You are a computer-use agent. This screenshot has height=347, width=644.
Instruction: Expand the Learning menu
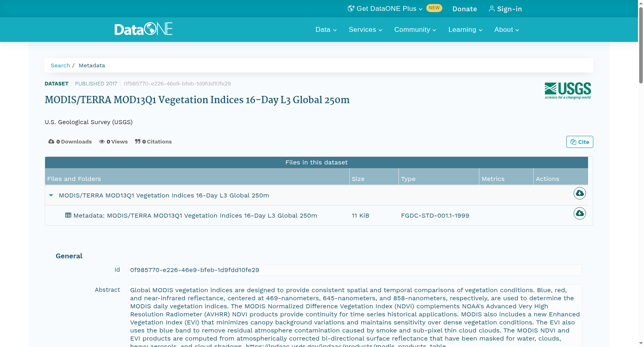pyautogui.click(x=465, y=30)
